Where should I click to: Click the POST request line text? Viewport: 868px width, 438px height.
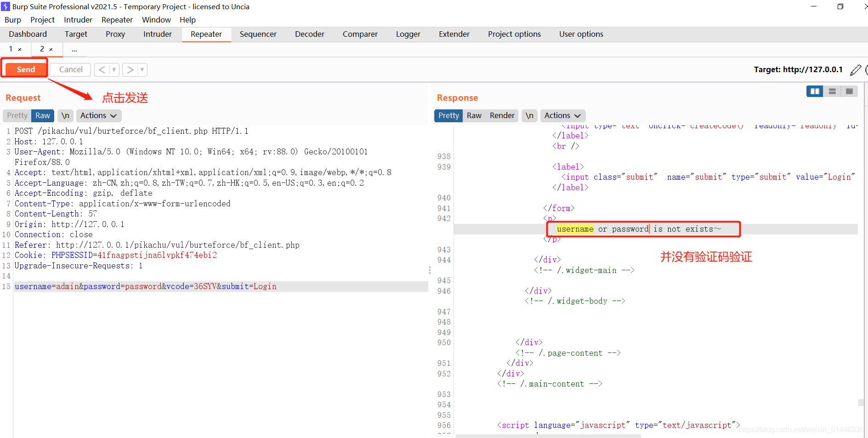point(131,131)
